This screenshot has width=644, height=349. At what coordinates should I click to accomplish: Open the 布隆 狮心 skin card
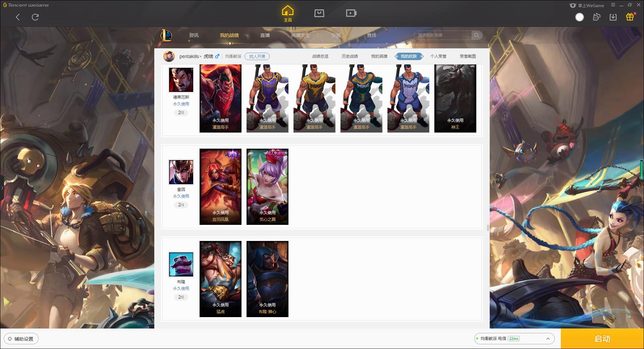(267, 279)
